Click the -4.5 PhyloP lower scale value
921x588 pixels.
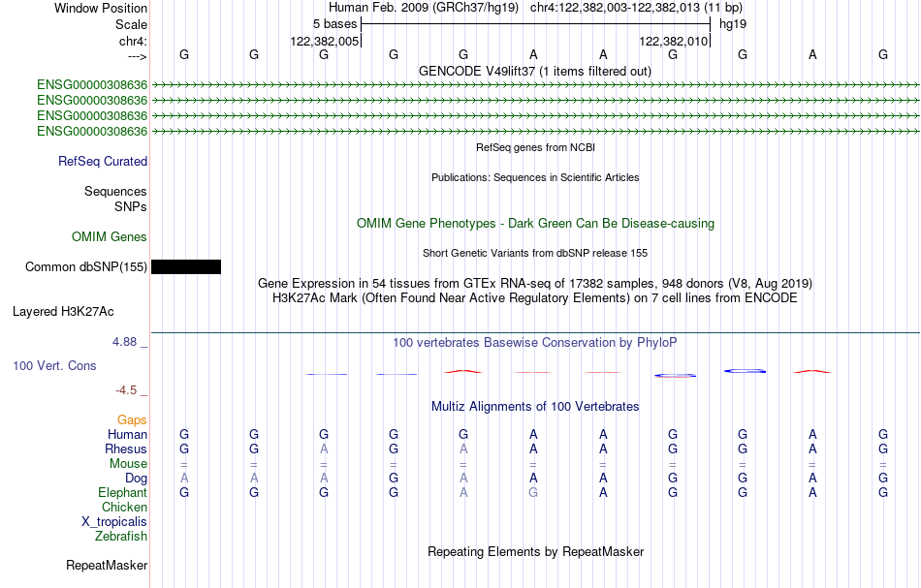coord(126,390)
